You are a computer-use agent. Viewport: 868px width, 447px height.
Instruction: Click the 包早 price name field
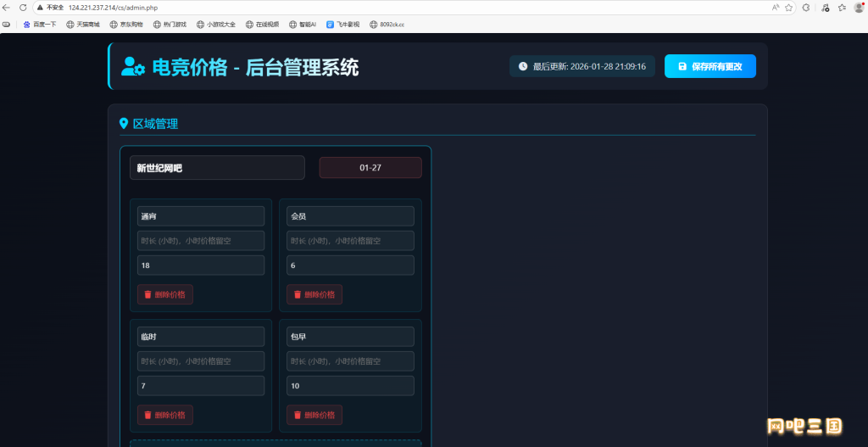(x=350, y=337)
